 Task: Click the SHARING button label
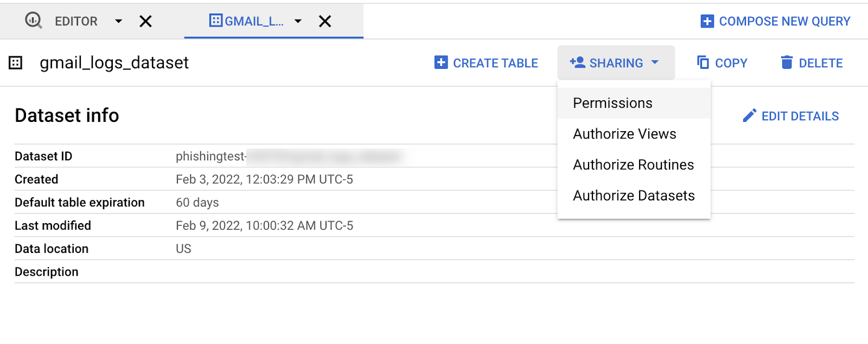pyautogui.click(x=616, y=63)
